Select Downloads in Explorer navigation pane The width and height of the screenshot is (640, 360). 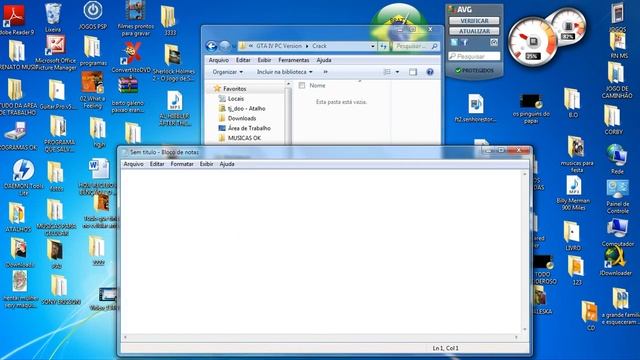point(242,118)
